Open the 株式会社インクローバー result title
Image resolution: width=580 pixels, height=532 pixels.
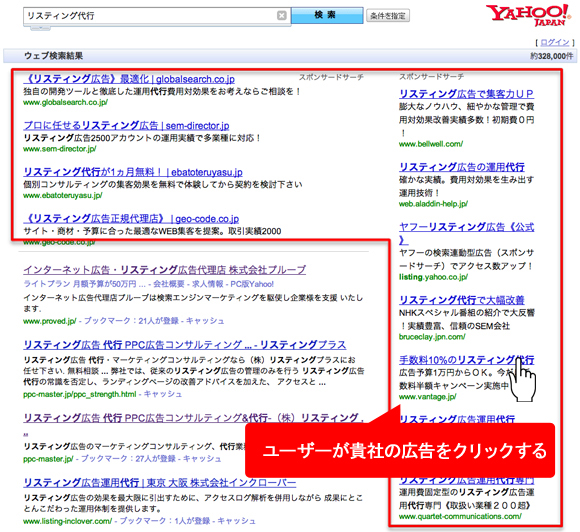point(160,482)
